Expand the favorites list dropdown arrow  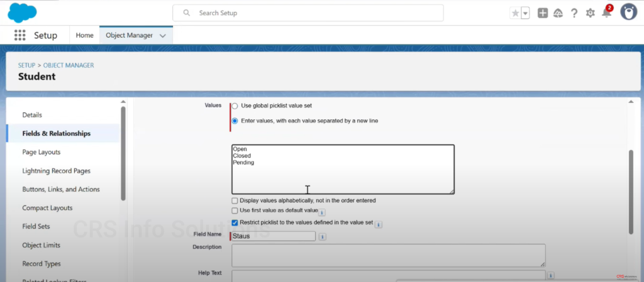(x=525, y=13)
